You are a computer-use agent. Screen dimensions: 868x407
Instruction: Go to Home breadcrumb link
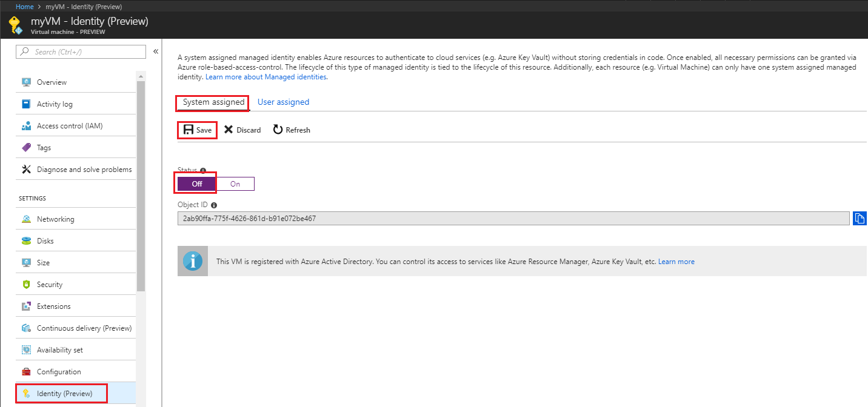click(24, 7)
